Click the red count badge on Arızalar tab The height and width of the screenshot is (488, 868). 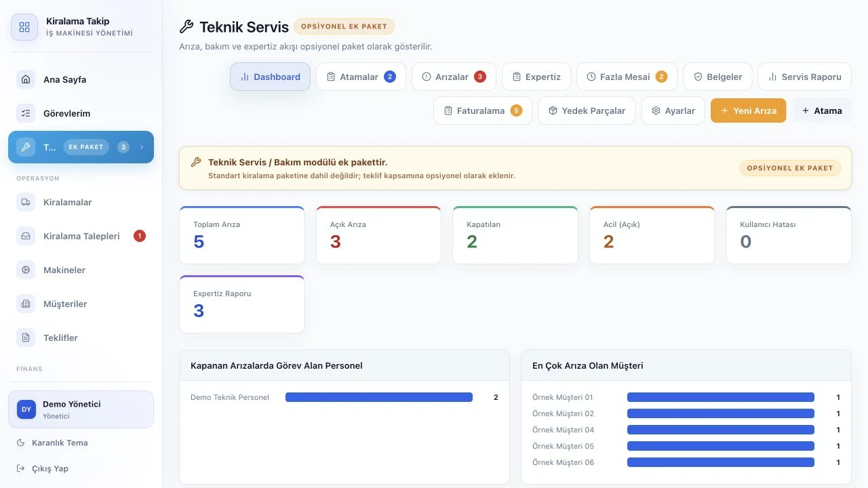[480, 77]
